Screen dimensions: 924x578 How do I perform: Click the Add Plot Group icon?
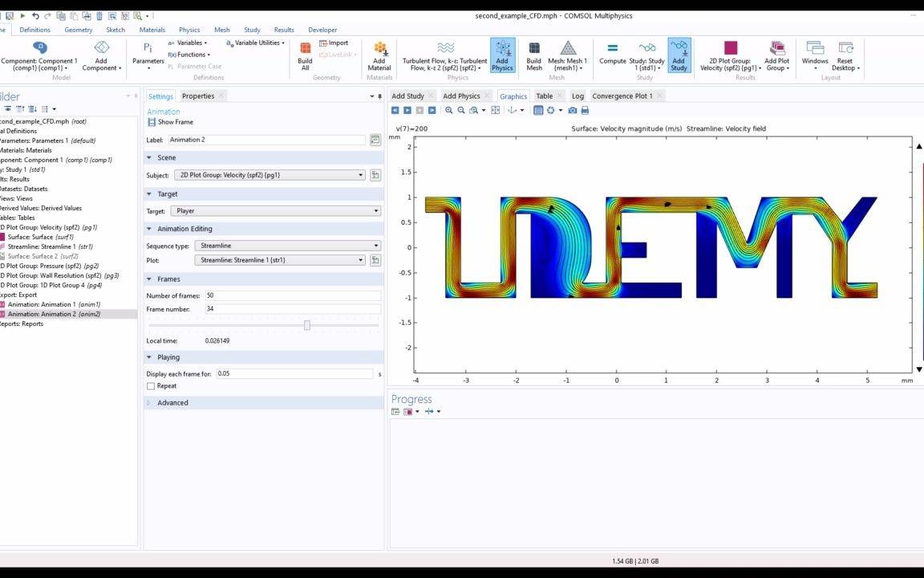click(777, 48)
